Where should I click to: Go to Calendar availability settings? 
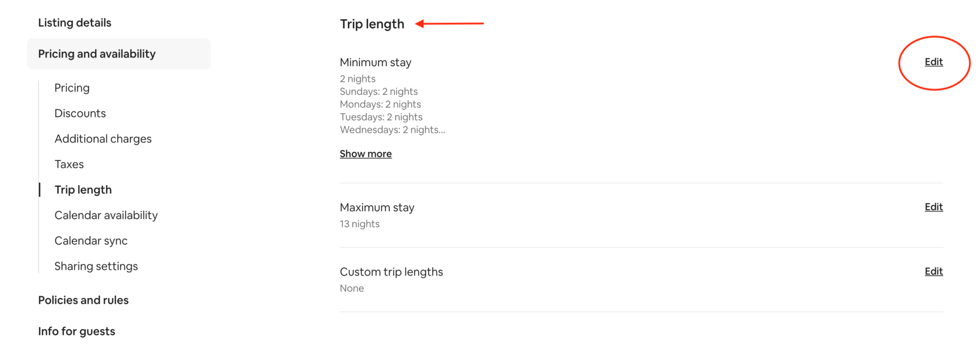coord(106,215)
